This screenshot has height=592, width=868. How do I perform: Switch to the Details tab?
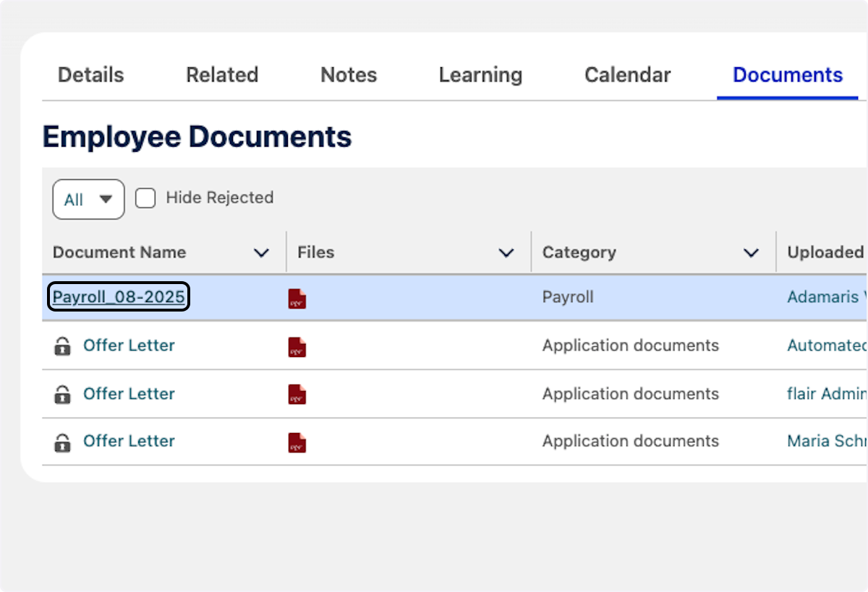coord(90,74)
